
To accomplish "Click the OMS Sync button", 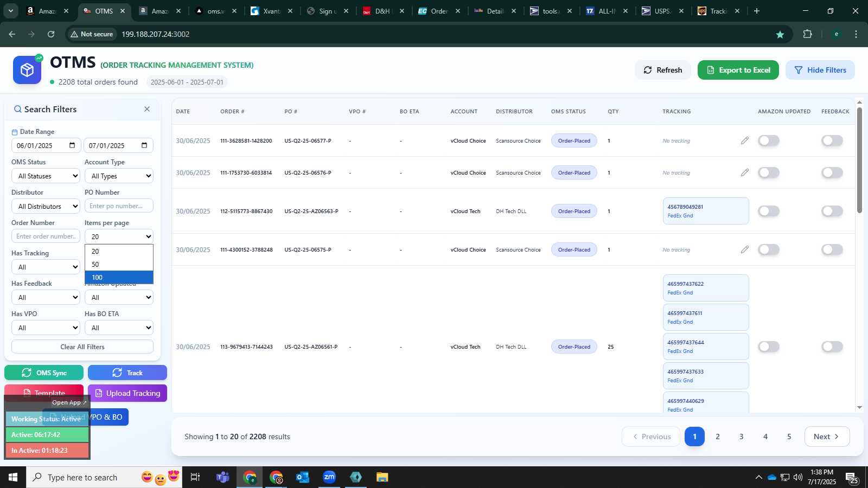I will click(x=44, y=373).
